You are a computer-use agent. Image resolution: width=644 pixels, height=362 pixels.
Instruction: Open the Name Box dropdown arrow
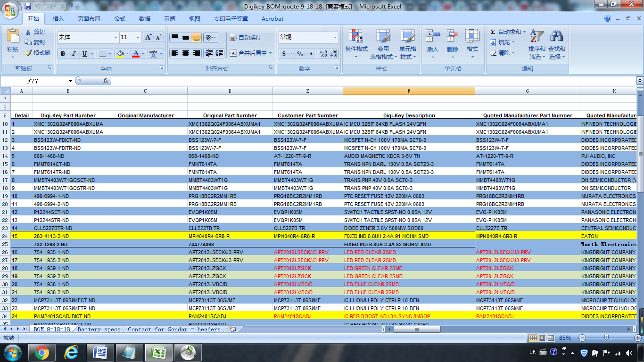pyautogui.click(x=70, y=81)
